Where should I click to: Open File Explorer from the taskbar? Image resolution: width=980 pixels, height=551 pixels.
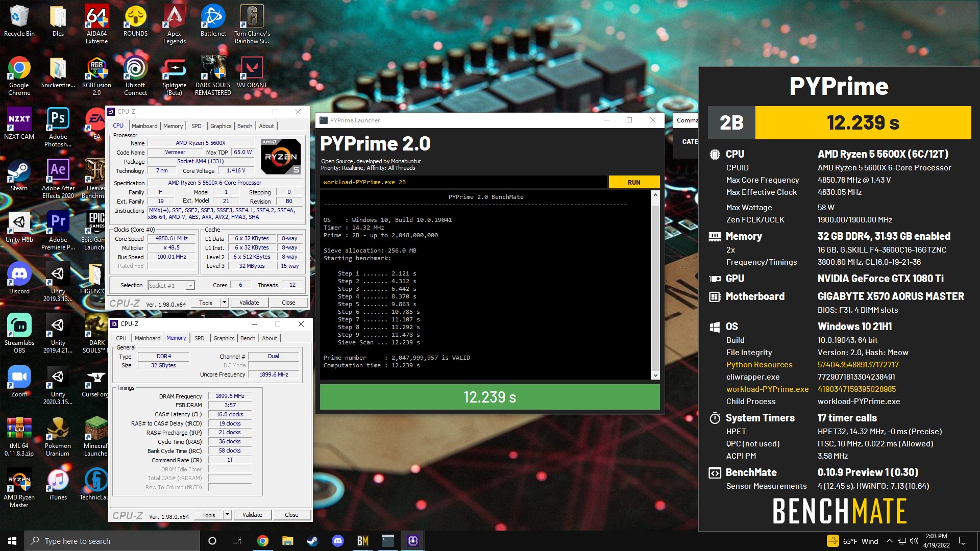pos(288,541)
